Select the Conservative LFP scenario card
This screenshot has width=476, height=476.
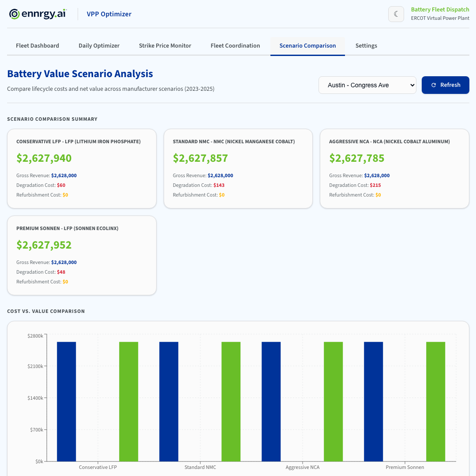(82, 168)
